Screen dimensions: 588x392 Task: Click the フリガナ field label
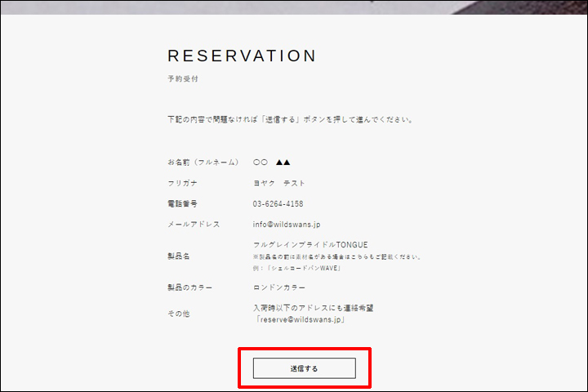pos(182,183)
